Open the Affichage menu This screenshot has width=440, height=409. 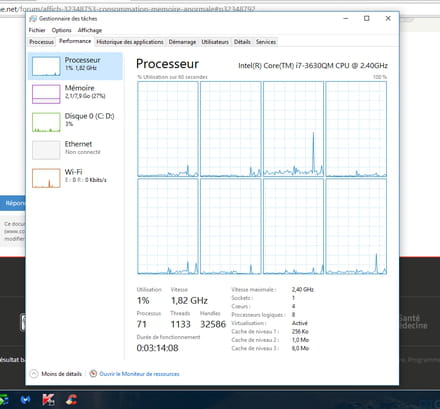click(x=90, y=30)
